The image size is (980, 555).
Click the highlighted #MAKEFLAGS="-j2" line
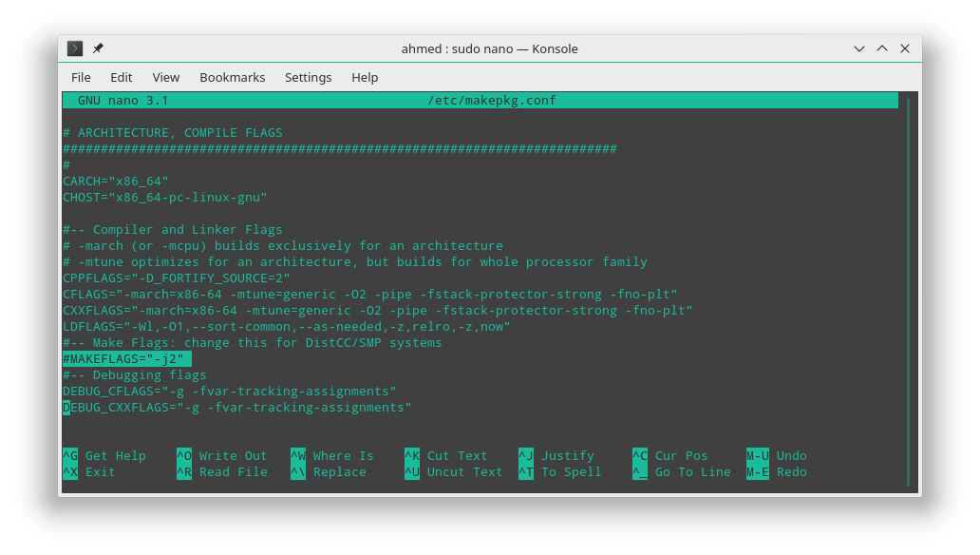127,359
